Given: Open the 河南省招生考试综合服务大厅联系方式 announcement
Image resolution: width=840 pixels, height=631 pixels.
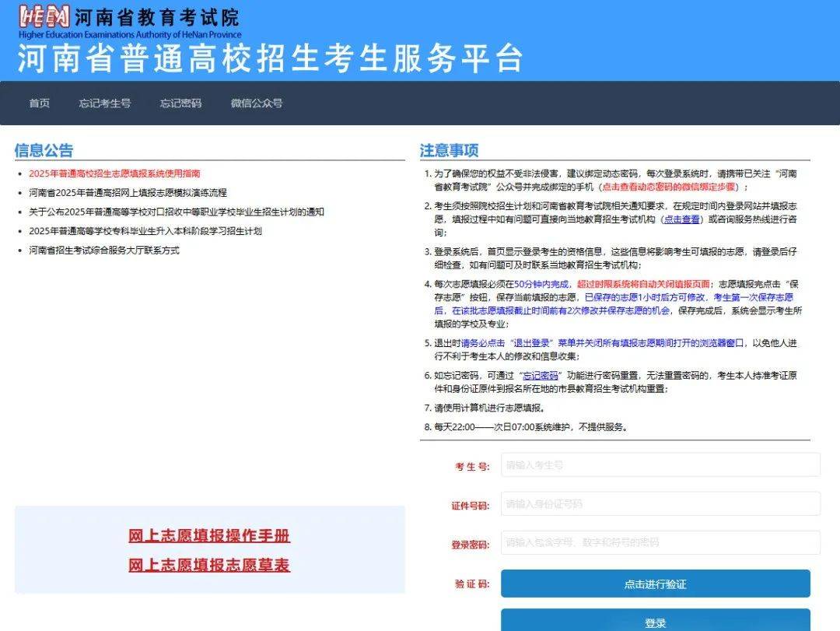Looking at the screenshot, I should coord(104,251).
